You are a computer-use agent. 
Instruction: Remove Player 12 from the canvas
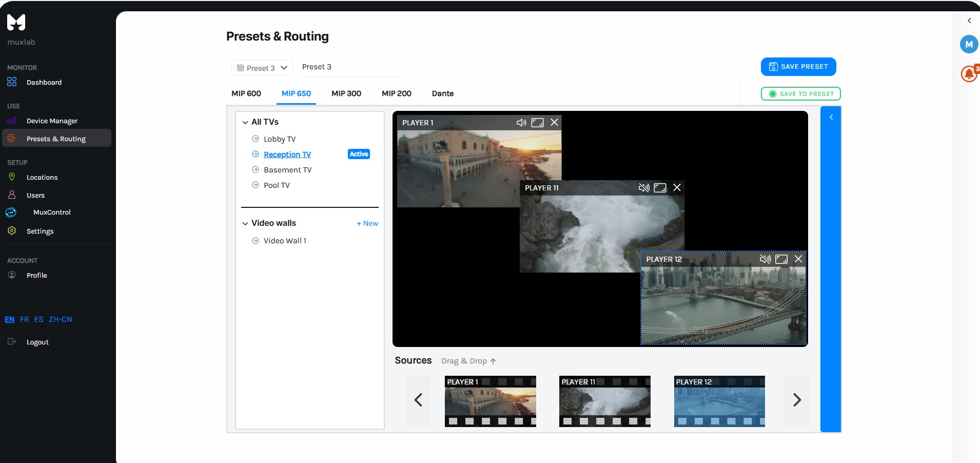[798, 259]
